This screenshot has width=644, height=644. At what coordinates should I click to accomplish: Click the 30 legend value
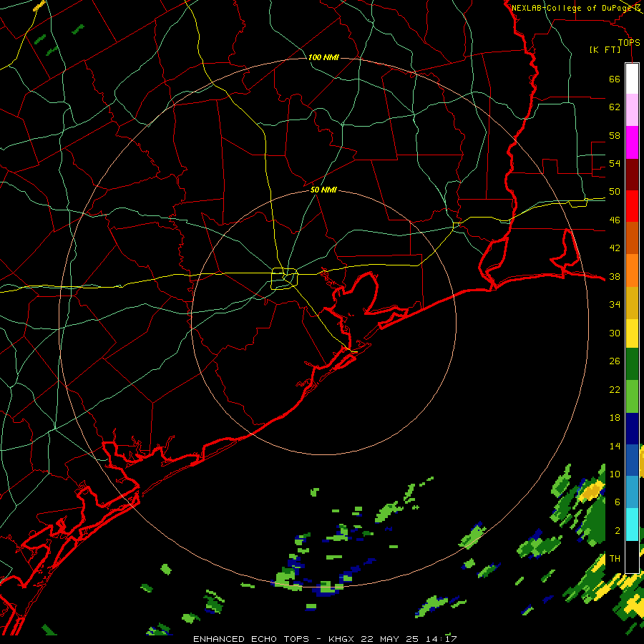pyautogui.click(x=615, y=333)
